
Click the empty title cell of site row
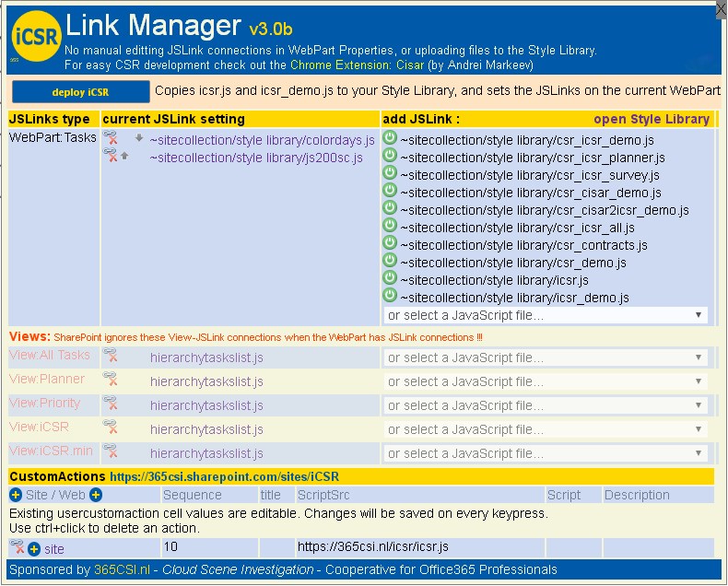click(x=277, y=547)
